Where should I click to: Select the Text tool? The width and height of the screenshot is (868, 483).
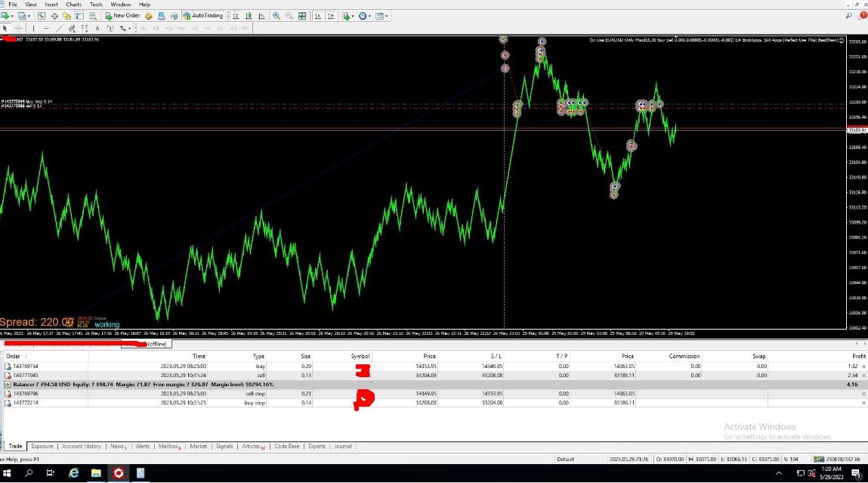pos(97,28)
